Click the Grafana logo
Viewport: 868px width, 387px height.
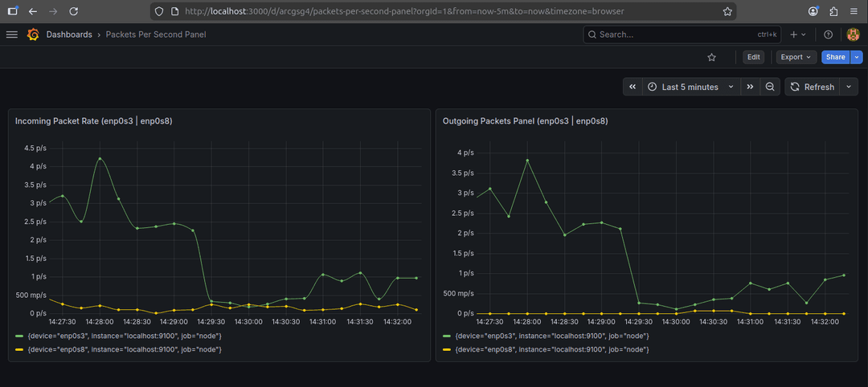(33, 35)
